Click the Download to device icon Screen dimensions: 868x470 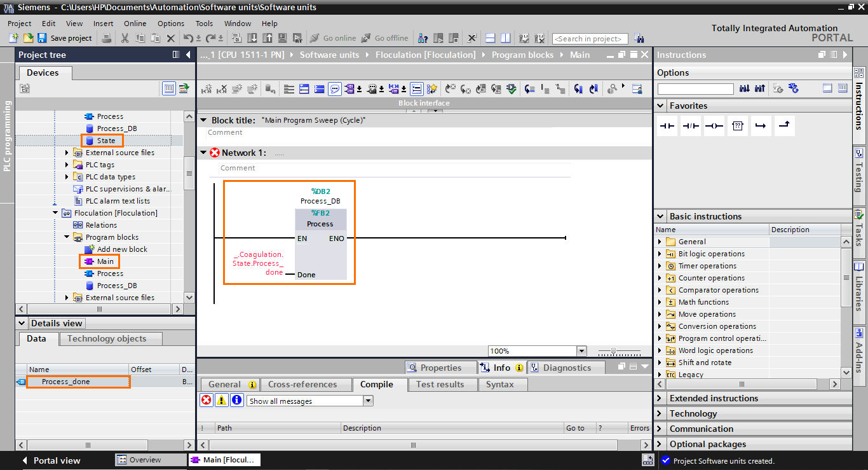click(252, 38)
